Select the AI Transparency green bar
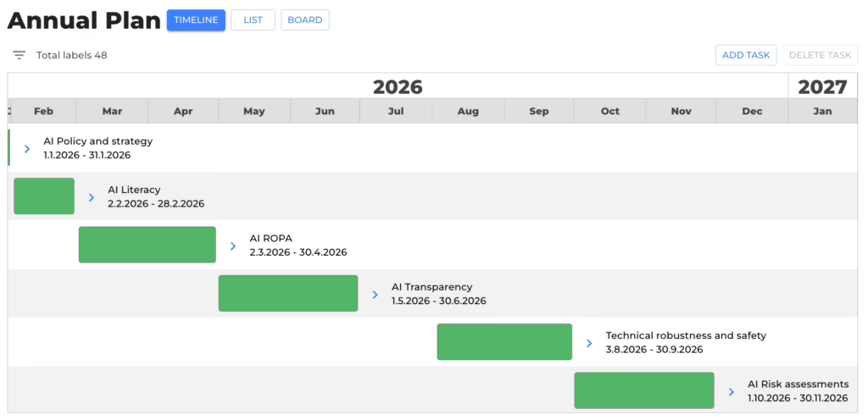The image size is (868, 420). point(288,294)
